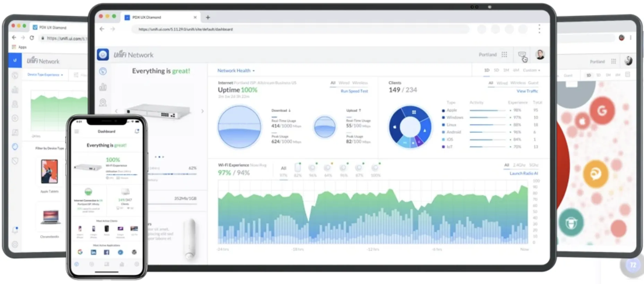Viewport: 644px width, 284px height.
Task: Click the Portland site name in center header
Action: [x=487, y=55]
